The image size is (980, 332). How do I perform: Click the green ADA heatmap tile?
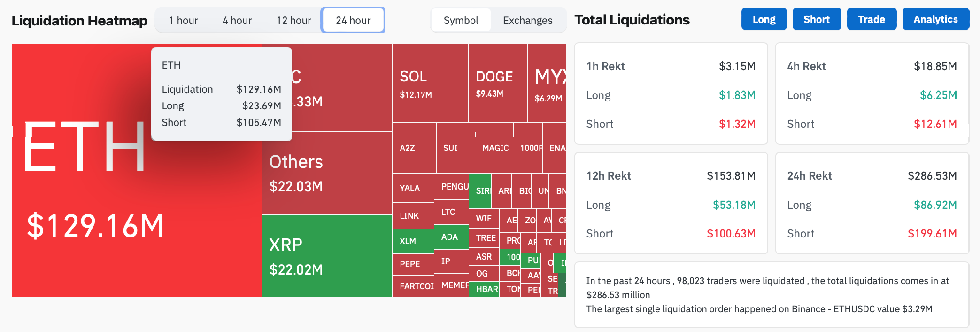point(451,237)
